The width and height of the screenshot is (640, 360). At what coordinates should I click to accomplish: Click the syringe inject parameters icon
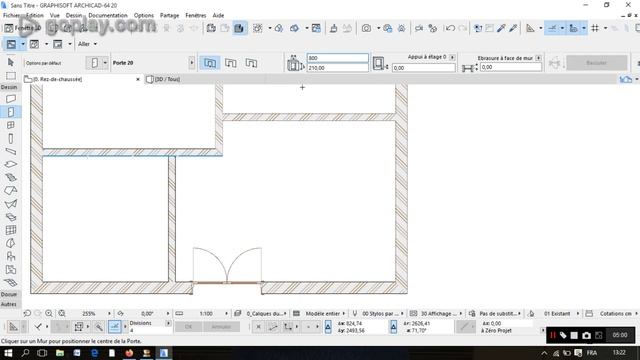[x=513, y=28]
